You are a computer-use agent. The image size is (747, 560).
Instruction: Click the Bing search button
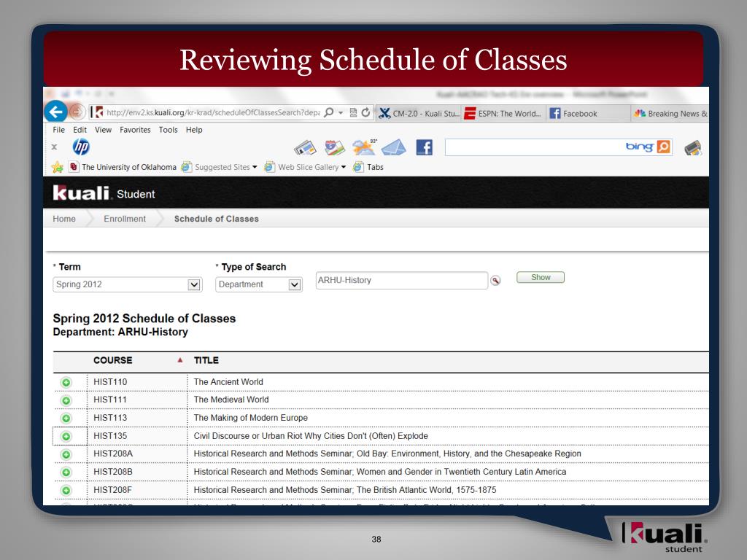pyautogui.click(x=664, y=147)
